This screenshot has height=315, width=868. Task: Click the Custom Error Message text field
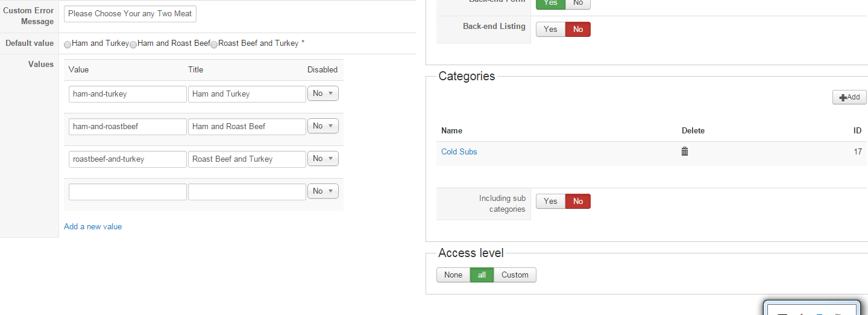pos(130,14)
